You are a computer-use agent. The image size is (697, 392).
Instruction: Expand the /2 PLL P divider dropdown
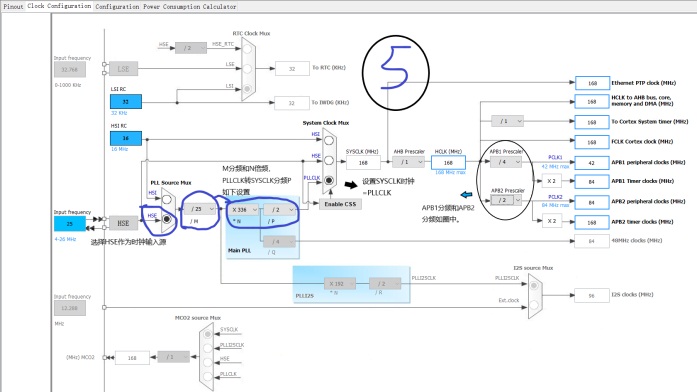click(280, 209)
